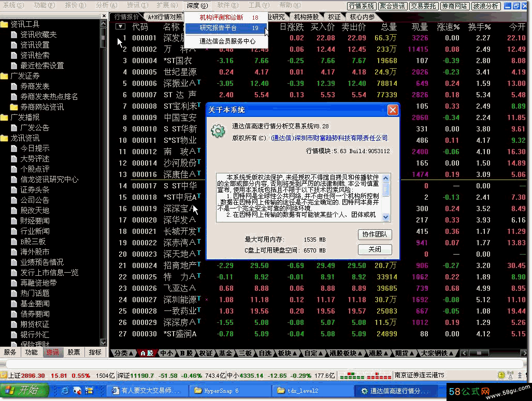Collapse the 广发证券 folder

tap(5, 76)
